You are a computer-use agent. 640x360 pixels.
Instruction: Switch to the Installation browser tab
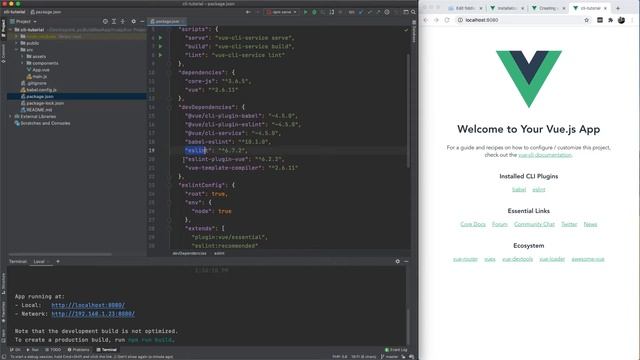[x=507, y=8]
